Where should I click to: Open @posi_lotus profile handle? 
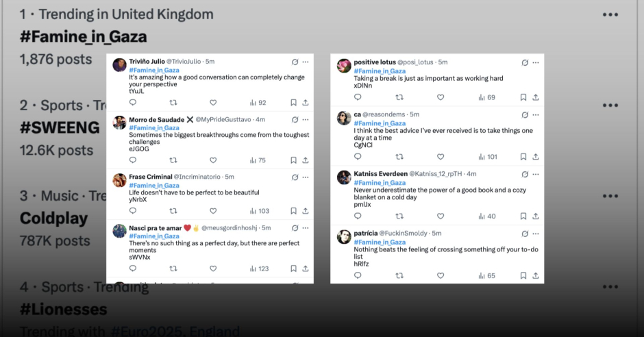(415, 62)
